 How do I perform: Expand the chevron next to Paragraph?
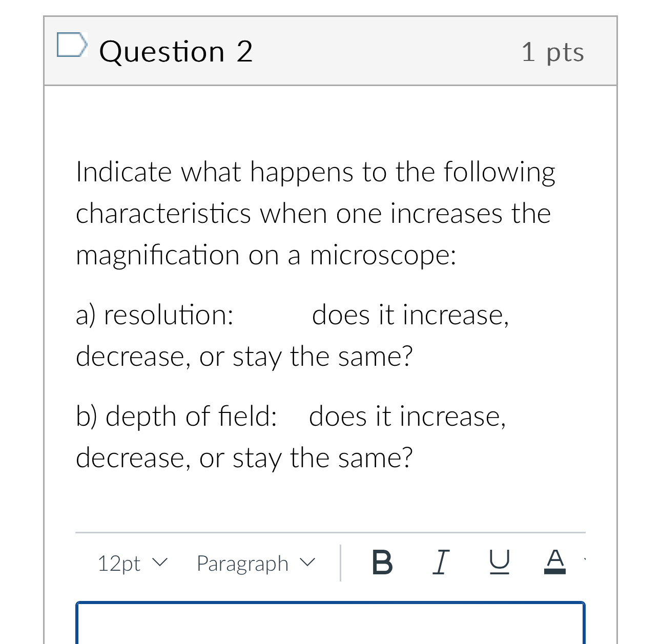coord(308,563)
